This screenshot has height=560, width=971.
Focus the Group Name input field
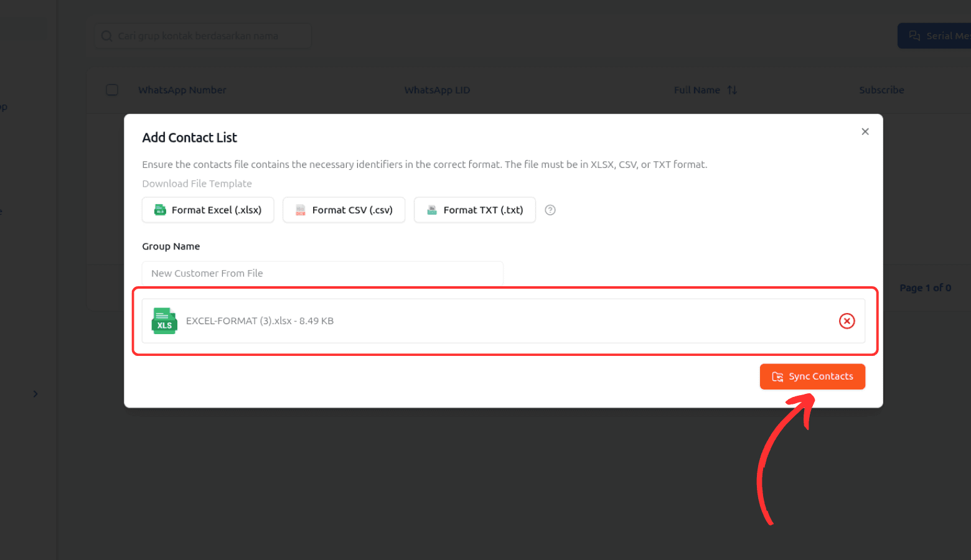click(x=322, y=273)
